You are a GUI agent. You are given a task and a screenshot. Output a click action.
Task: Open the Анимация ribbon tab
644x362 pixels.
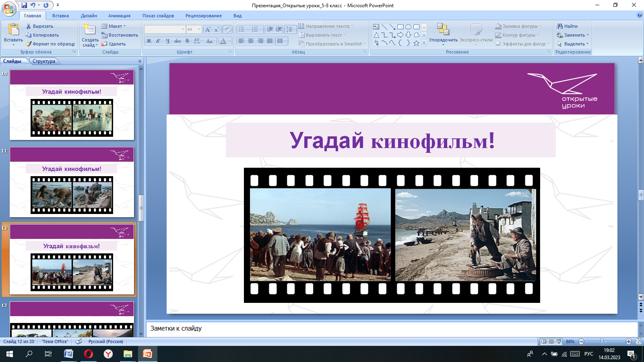[119, 16]
